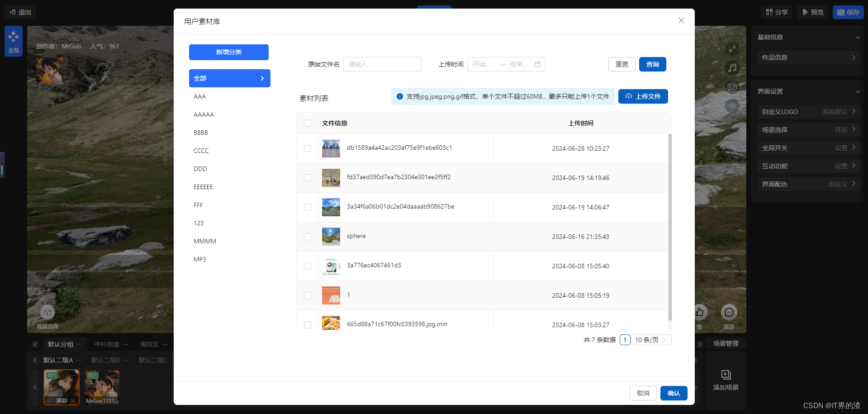This screenshot has height=414, width=868.
Task: Toggle the eye visibility icon on preview
Action: tap(732, 106)
